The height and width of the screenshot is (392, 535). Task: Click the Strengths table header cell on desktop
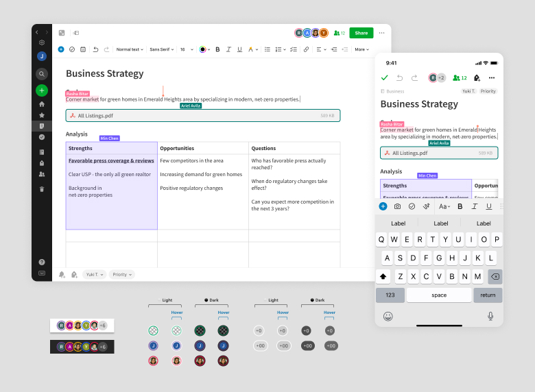112,148
